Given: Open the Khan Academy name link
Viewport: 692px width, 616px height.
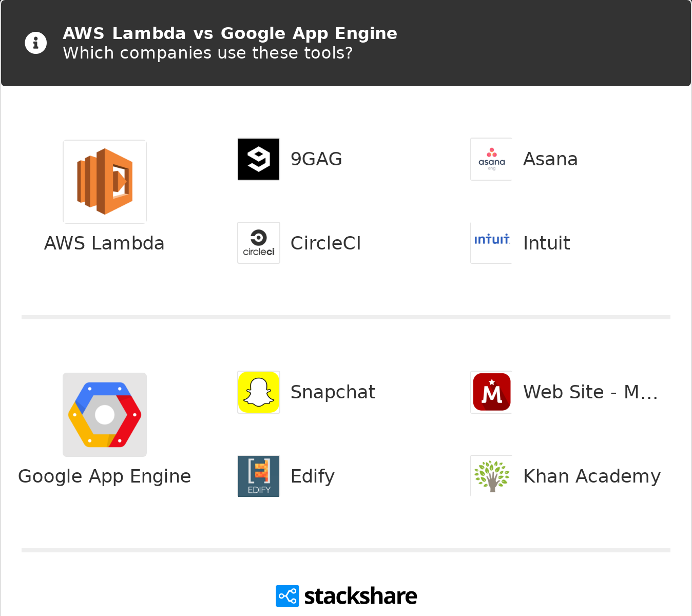Looking at the screenshot, I should pos(591,476).
